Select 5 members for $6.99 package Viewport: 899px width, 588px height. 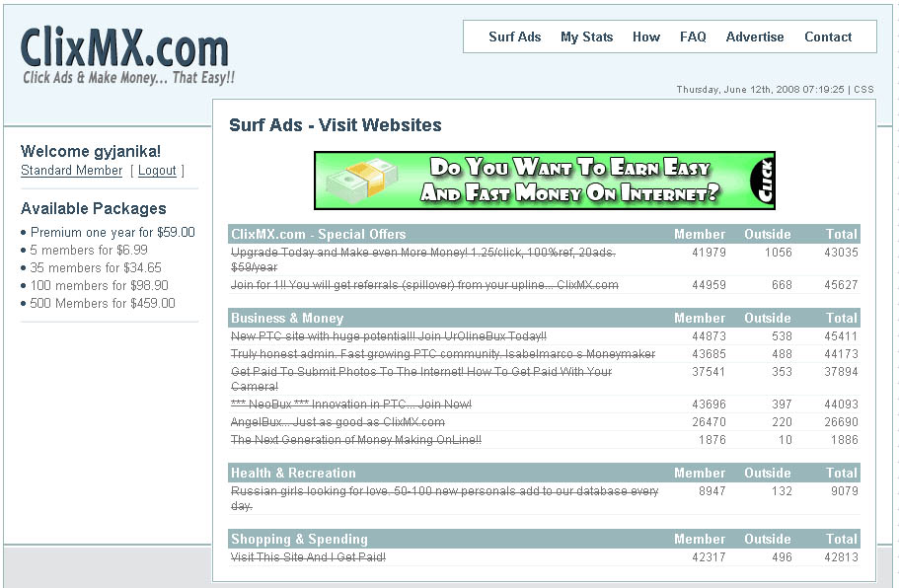pyautogui.click(x=89, y=250)
